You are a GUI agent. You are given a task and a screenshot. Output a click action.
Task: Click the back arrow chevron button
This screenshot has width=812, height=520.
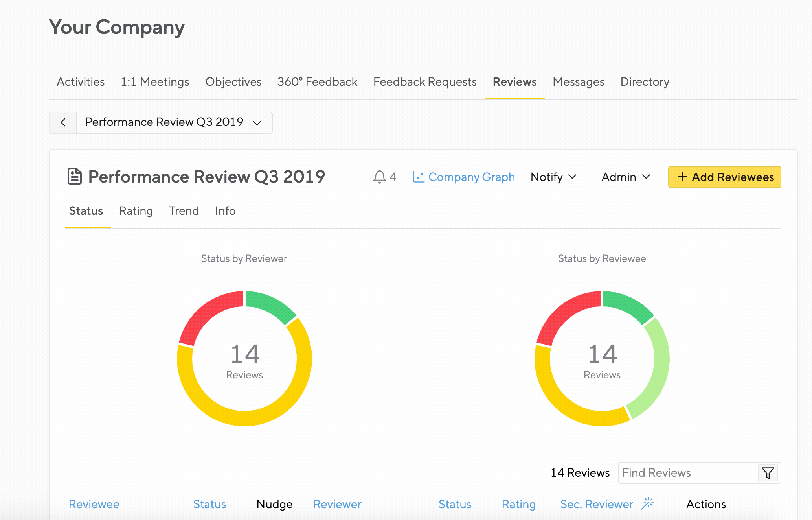63,123
